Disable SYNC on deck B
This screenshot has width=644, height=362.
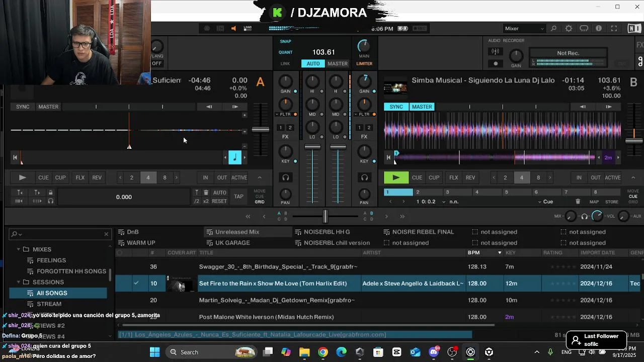[396, 107]
